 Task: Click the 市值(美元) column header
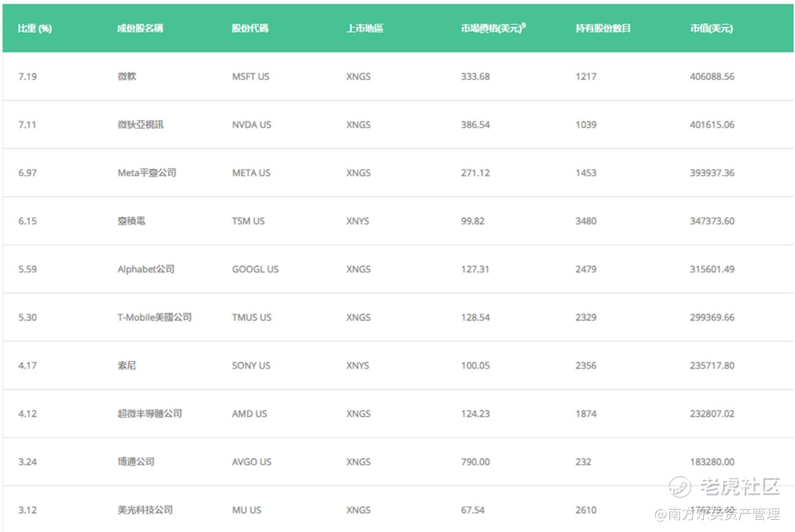711,28
